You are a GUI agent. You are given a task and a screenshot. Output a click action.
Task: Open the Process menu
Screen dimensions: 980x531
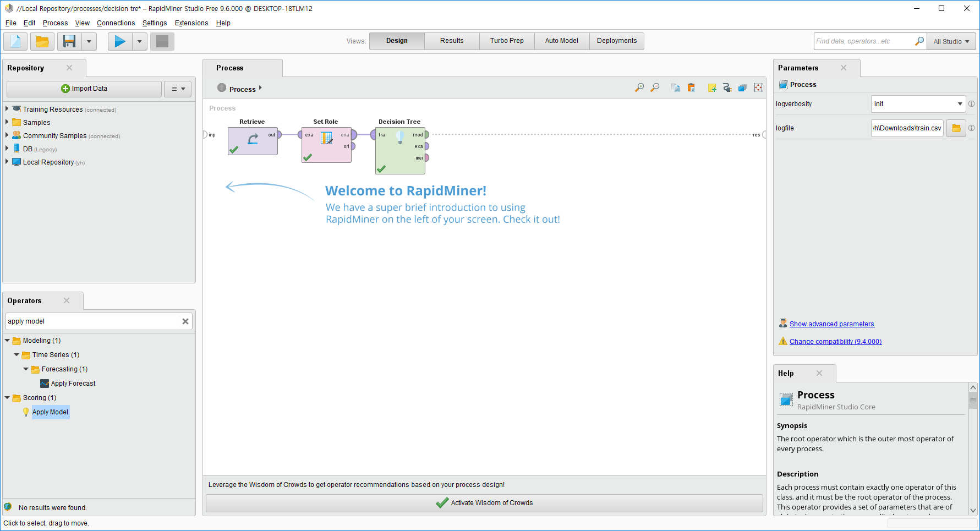pyautogui.click(x=55, y=23)
